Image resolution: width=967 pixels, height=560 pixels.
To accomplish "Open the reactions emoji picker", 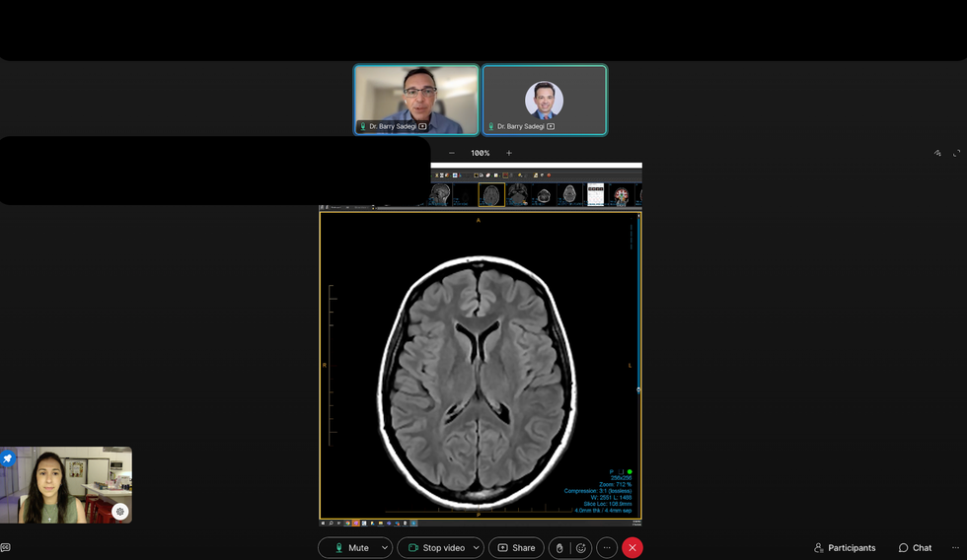I will (581, 548).
